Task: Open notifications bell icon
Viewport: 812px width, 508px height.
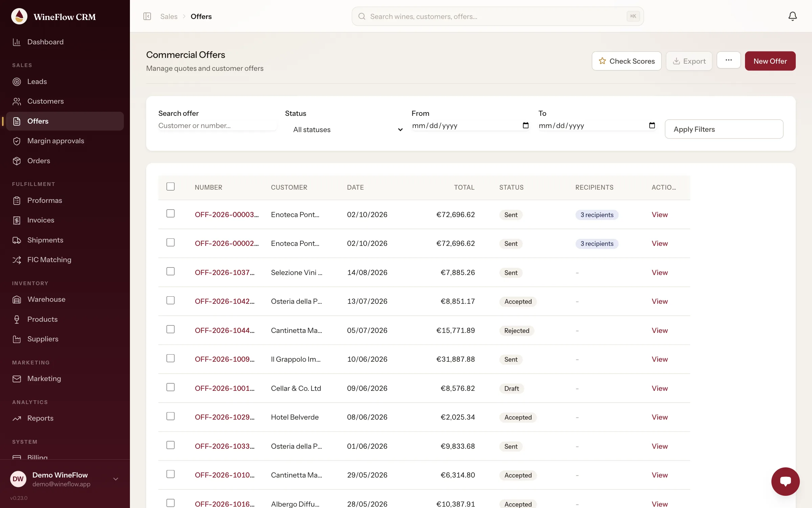Action: coord(792,16)
